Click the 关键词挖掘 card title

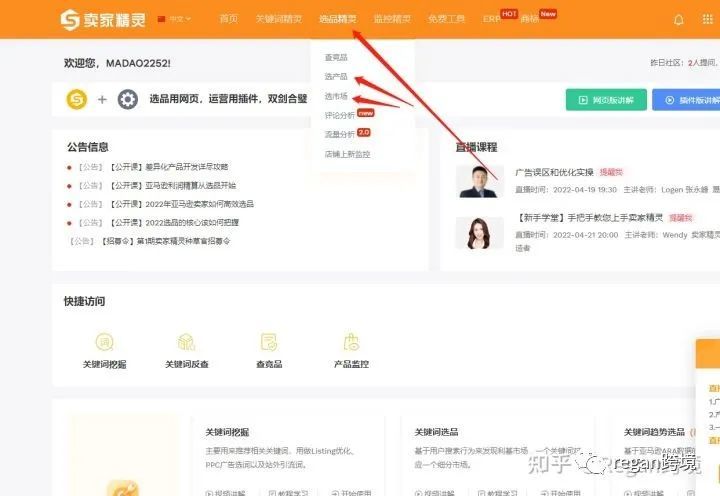(227, 432)
